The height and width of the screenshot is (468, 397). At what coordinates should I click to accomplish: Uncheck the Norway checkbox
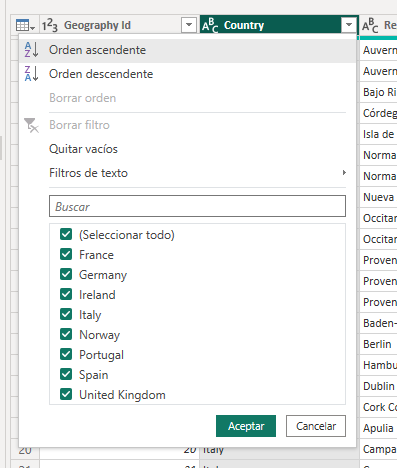[x=66, y=334]
